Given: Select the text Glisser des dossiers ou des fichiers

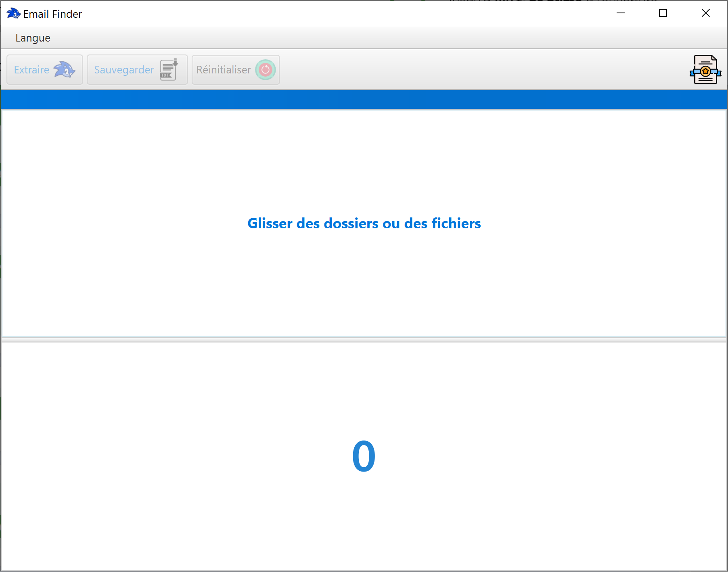Looking at the screenshot, I should point(364,223).
